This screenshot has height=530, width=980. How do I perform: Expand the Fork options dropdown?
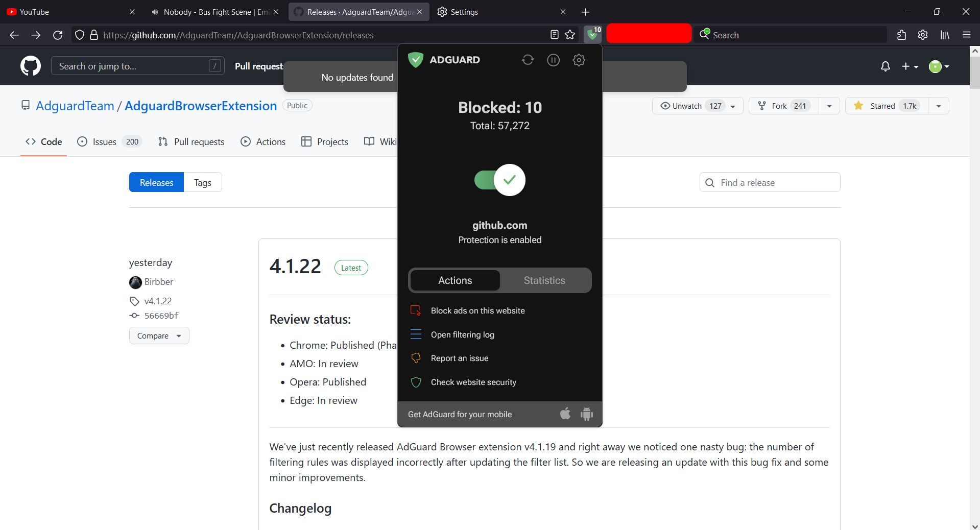coord(829,106)
